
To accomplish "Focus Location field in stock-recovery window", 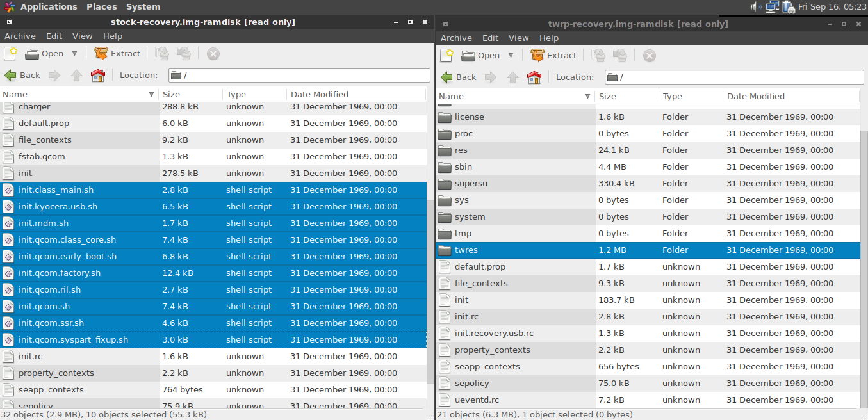I will [299, 76].
